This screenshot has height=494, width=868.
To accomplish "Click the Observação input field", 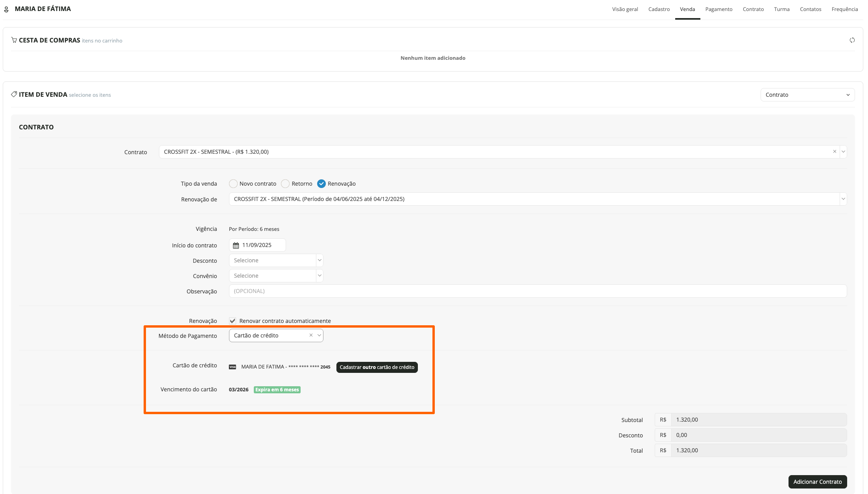I will [537, 291].
